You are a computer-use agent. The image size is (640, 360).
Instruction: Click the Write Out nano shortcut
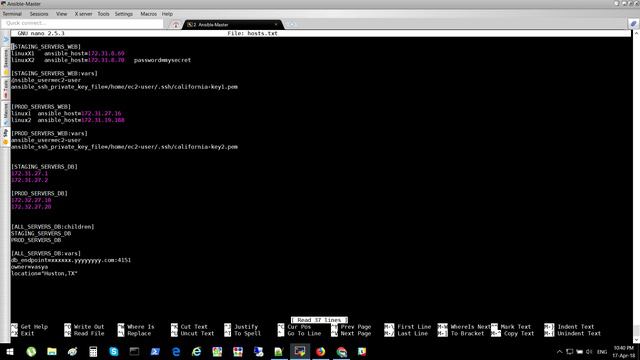(84, 327)
